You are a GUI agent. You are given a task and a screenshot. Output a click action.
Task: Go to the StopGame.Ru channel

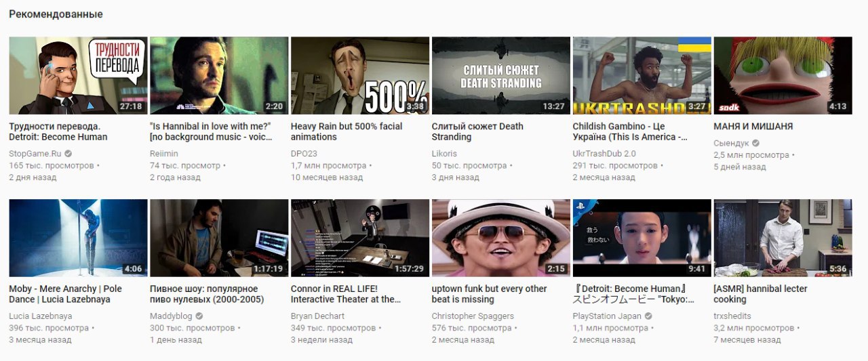[35, 154]
